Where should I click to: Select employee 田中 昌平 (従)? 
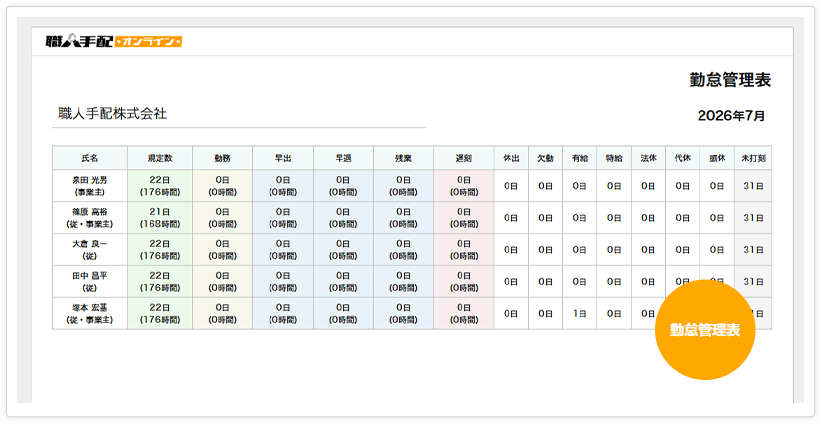90,281
